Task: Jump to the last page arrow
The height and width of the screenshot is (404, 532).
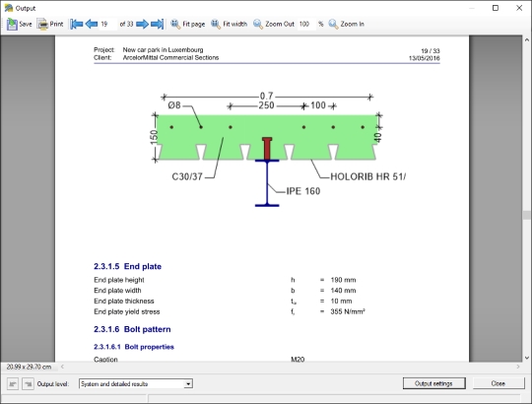Action: coord(157,24)
